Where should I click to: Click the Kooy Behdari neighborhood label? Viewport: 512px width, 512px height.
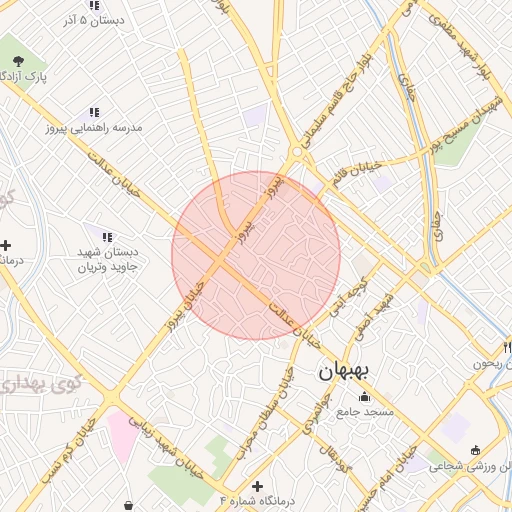(x=41, y=386)
